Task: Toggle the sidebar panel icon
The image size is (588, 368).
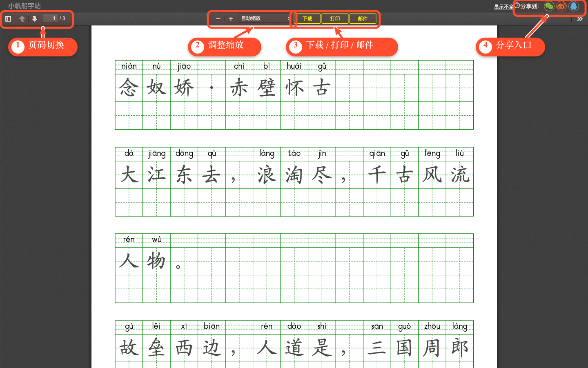Action: (x=8, y=19)
